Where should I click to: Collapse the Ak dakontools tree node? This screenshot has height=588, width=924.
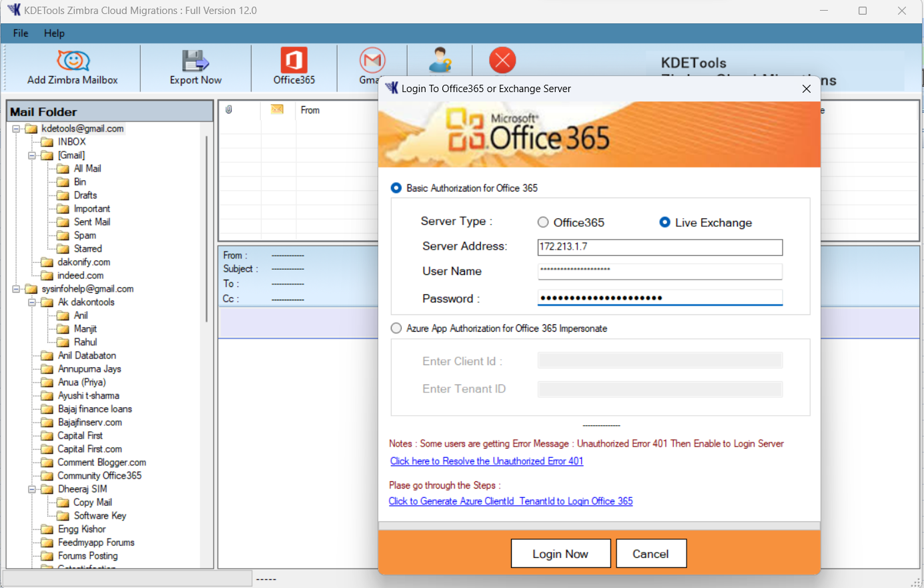(x=32, y=302)
